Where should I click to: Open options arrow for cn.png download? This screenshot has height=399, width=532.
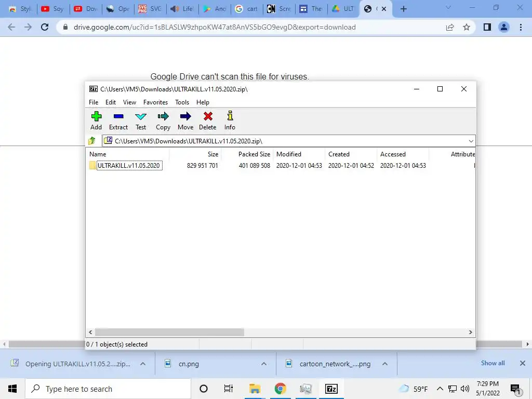263,364
